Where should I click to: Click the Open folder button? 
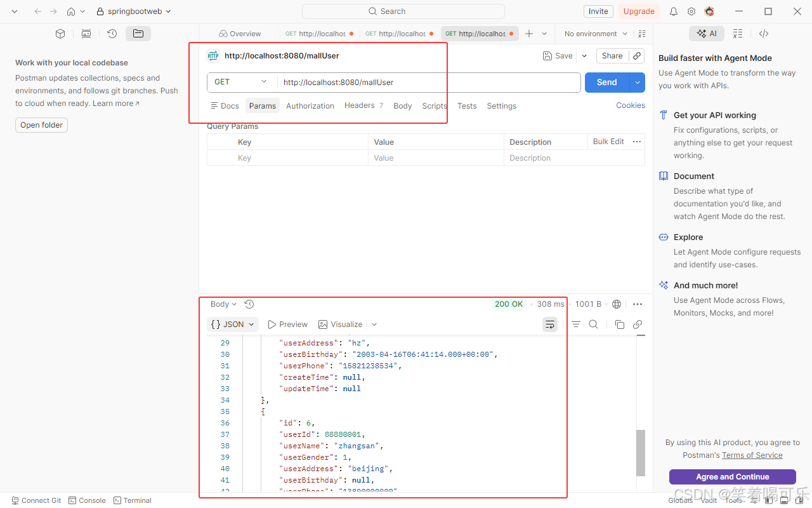coord(41,125)
